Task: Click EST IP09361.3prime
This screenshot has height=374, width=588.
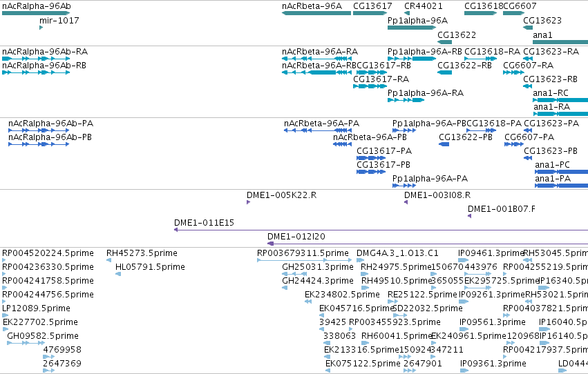Action: (x=464, y=371)
